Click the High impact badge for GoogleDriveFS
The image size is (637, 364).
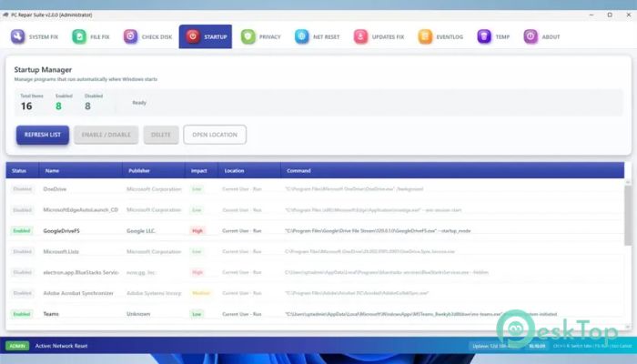[x=197, y=231]
